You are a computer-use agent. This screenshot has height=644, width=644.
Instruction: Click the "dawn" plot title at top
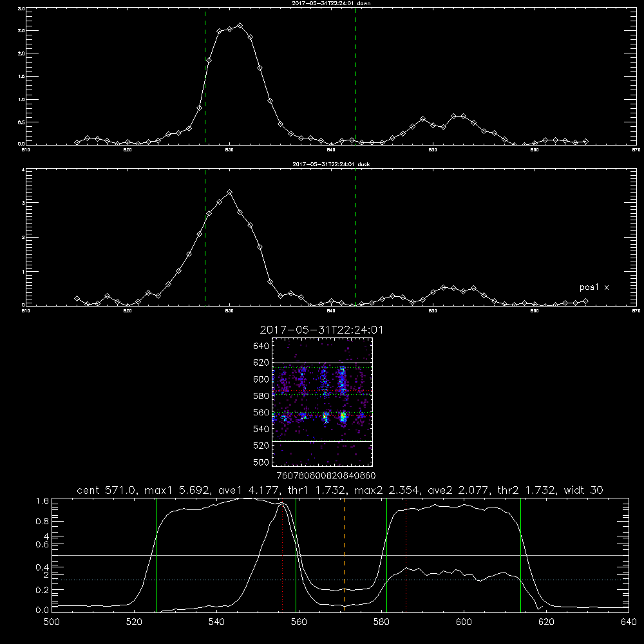pyautogui.click(x=331, y=3)
